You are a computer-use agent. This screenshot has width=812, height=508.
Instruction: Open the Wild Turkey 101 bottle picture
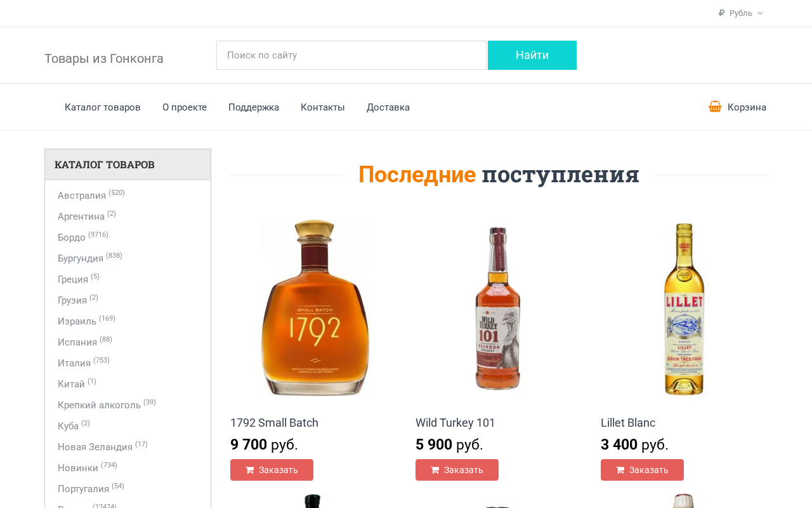coord(499,308)
